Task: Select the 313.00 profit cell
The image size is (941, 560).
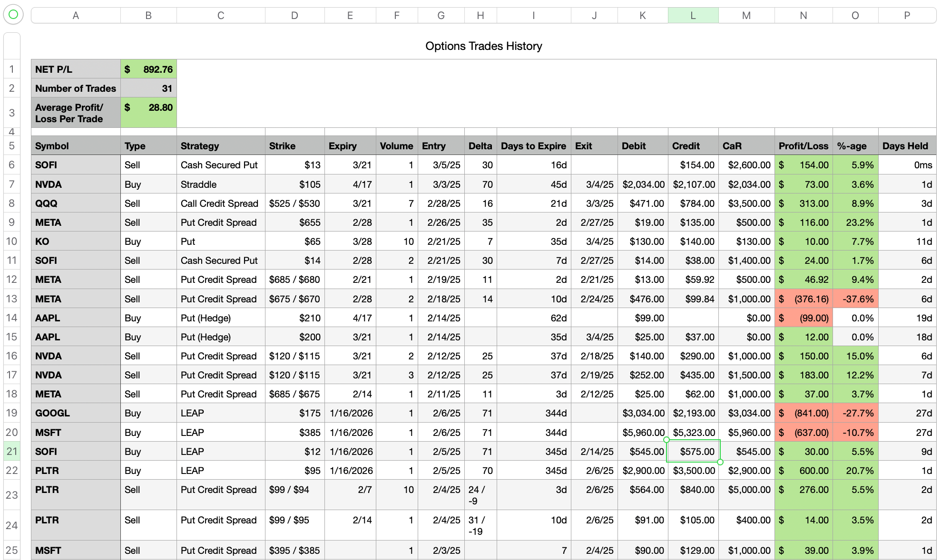Action: point(804,203)
